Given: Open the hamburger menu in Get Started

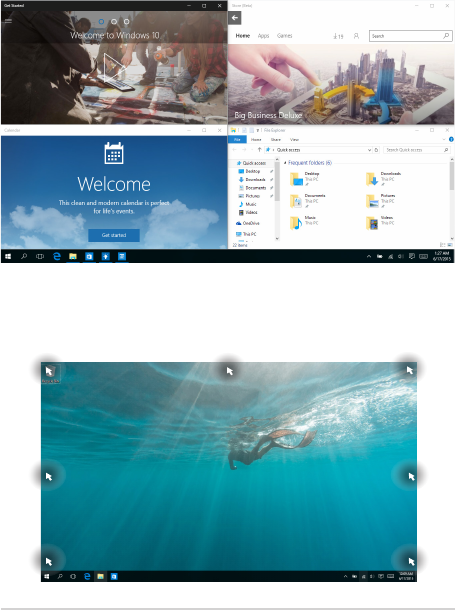Looking at the screenshot, I should pyautogui.click(x=8, y=21).
